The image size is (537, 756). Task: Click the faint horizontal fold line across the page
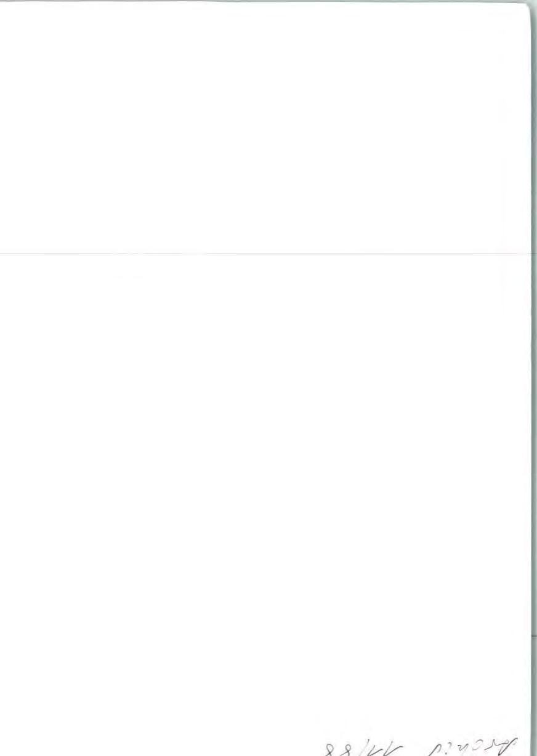click(x=265, y=254)
